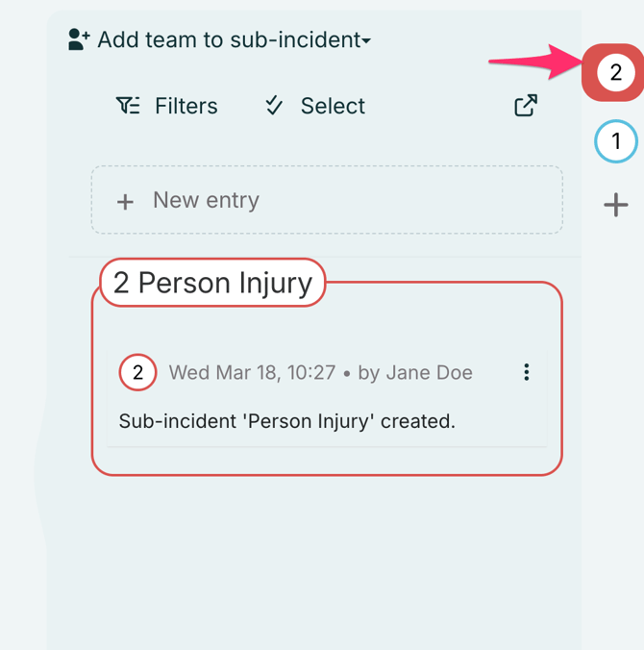This screenshot has height=650, width=644.
Task: Open the three-dot menu on the log entry
Action: click(x=526, y=372)
